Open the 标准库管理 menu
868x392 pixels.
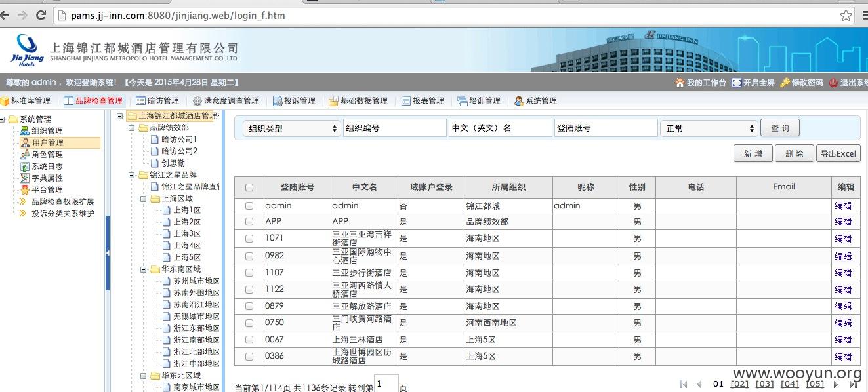(x=26, y=101)
